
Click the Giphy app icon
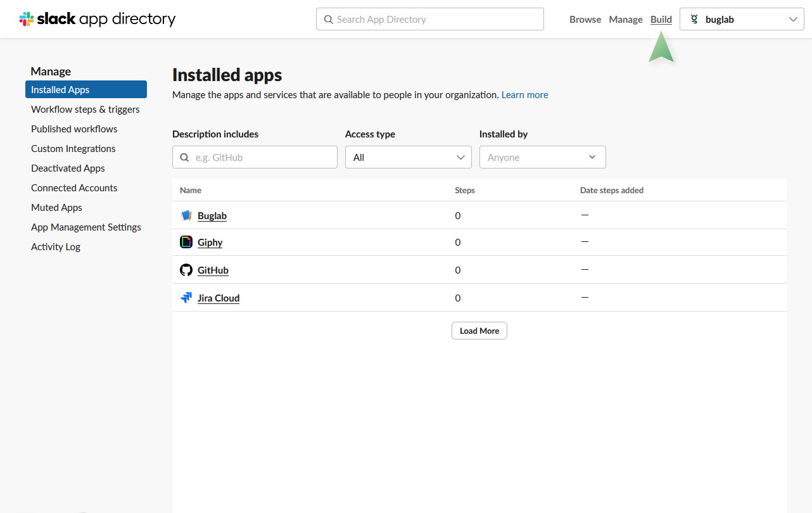click(x=186, y=242)
